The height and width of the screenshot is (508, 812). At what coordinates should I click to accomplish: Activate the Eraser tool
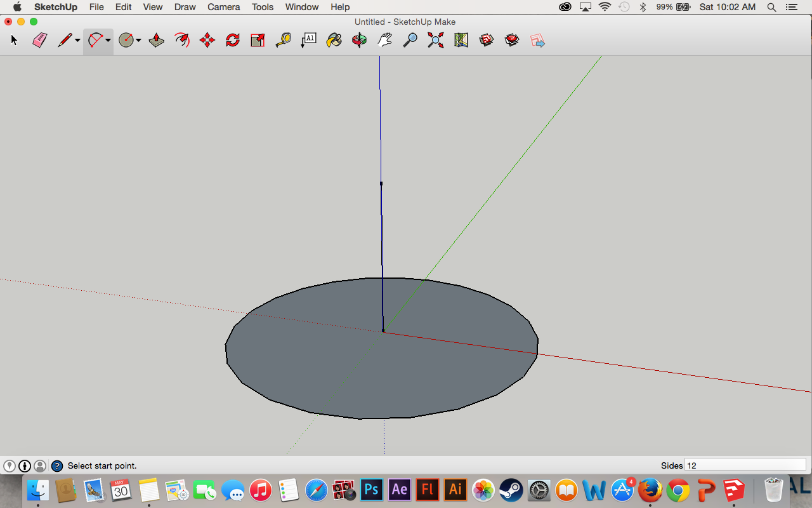click(39, 39)
